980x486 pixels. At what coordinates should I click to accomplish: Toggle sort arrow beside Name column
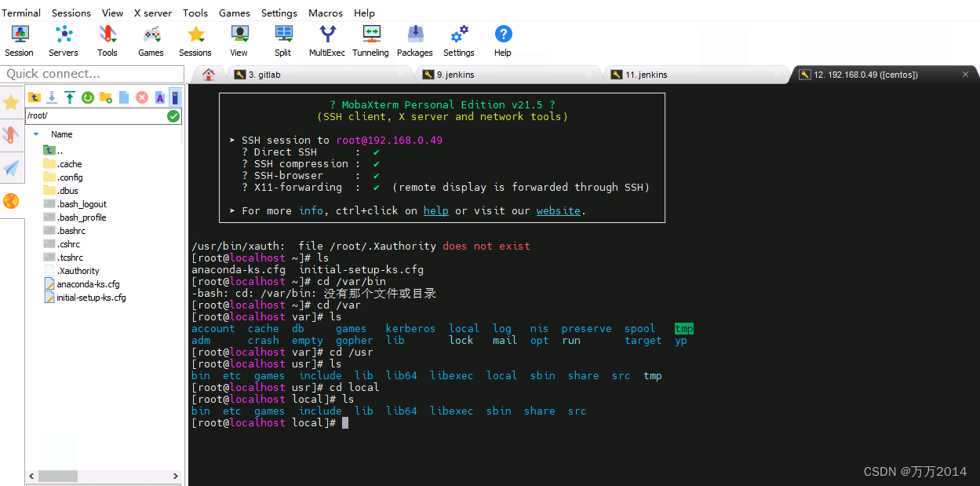click(x=36, y=134)
